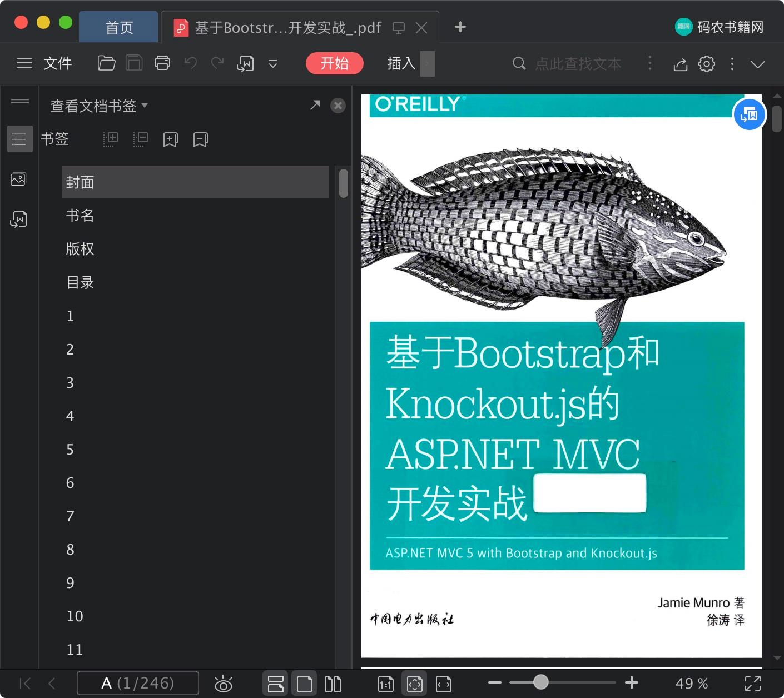Enable actual size 1:1 zoom mode
784x698 pixels.
(385, 683)
